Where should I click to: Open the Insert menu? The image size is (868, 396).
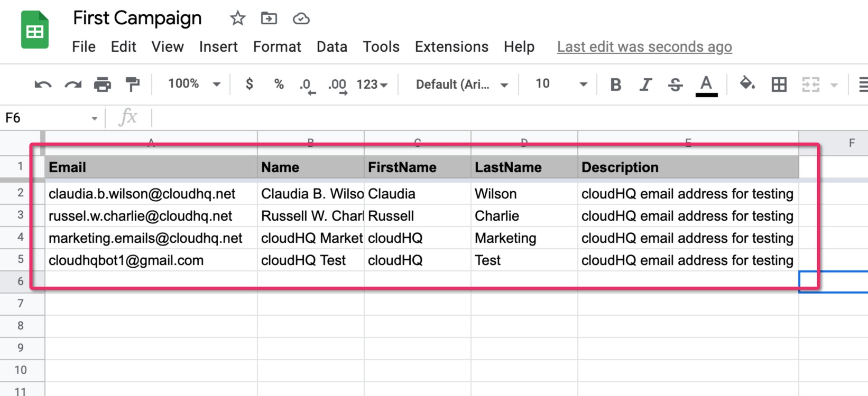218,47
